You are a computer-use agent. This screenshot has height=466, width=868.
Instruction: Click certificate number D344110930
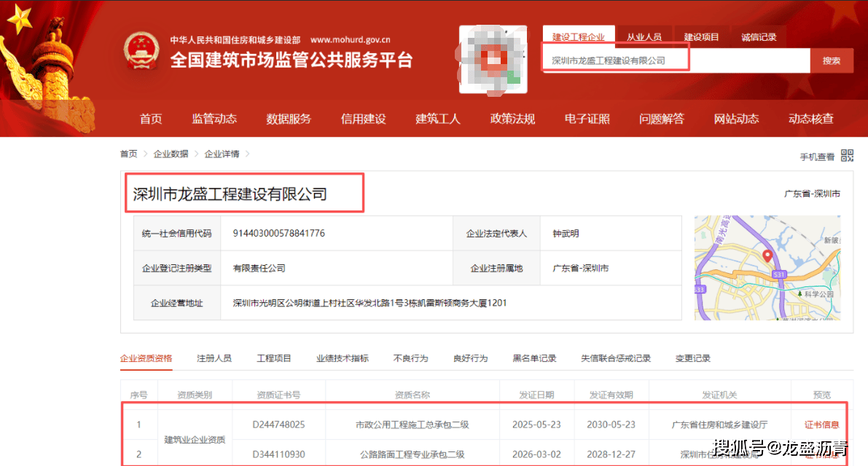click(278, 454)
